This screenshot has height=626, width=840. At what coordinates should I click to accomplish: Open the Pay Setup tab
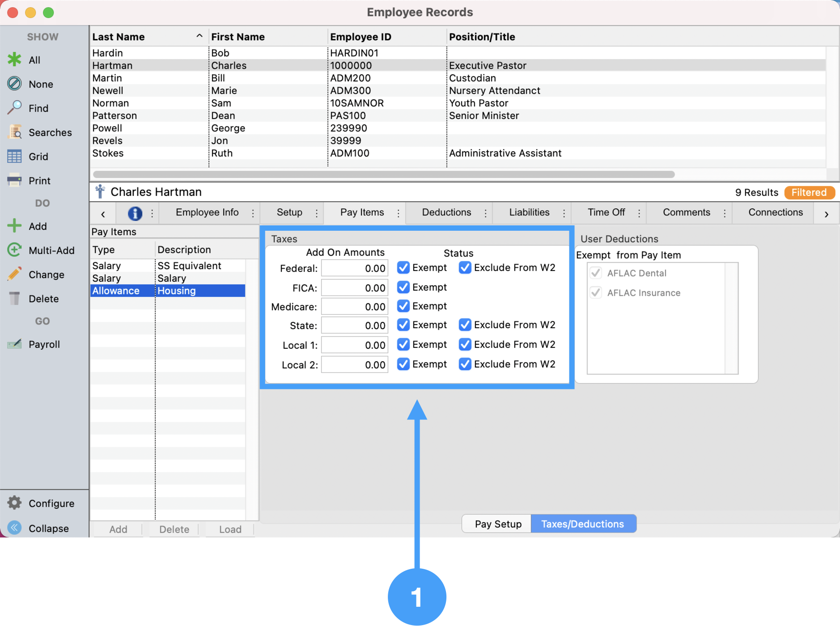click(498, 524)
